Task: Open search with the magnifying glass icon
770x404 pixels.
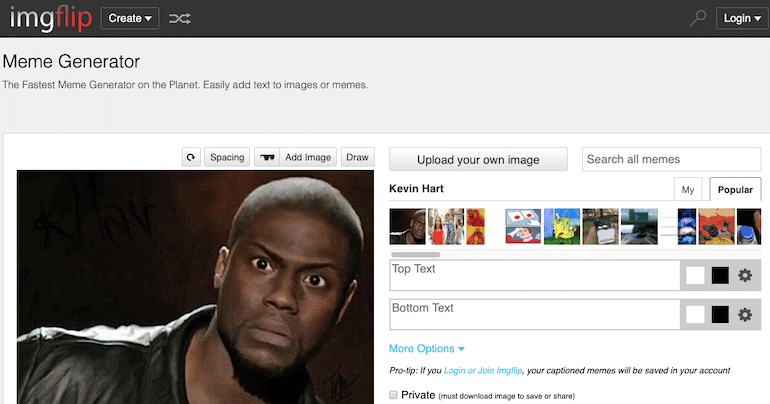Action: 697,18
